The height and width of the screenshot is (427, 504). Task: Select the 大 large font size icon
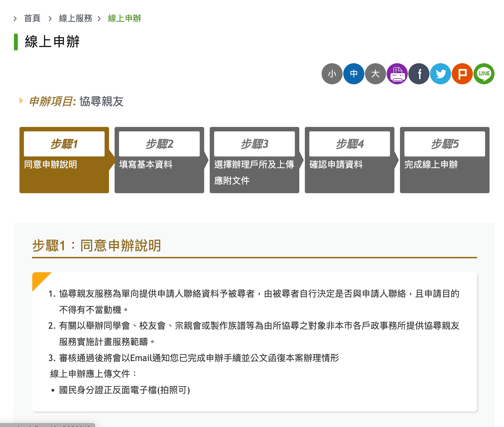click(x=375, y=73)
